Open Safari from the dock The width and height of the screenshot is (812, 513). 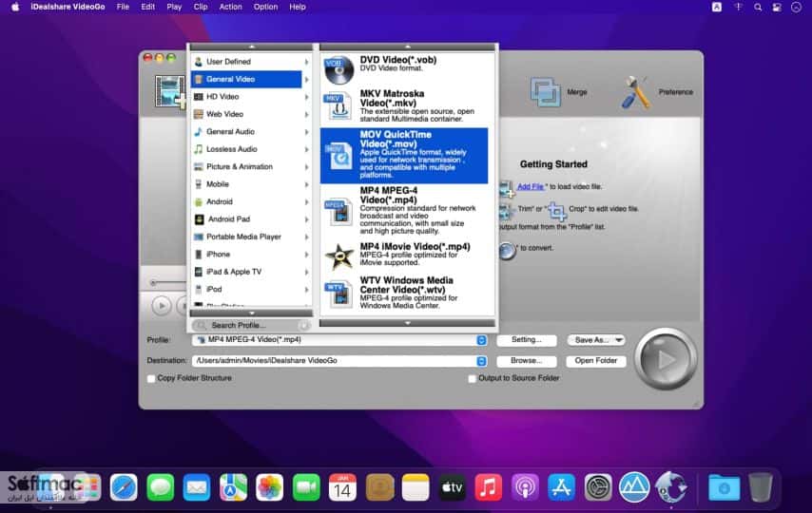[124, 487]
